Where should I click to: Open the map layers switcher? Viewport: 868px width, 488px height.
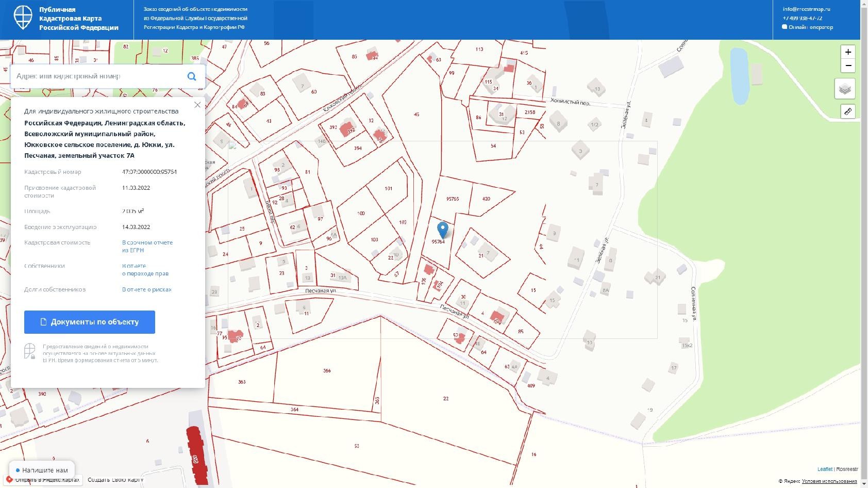844,89
